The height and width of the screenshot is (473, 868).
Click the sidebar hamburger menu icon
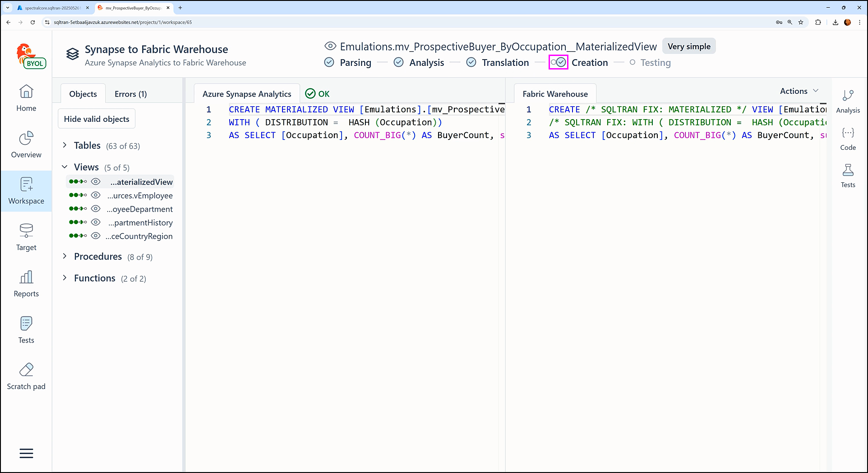pyautogui.click(x=26, y=453)
